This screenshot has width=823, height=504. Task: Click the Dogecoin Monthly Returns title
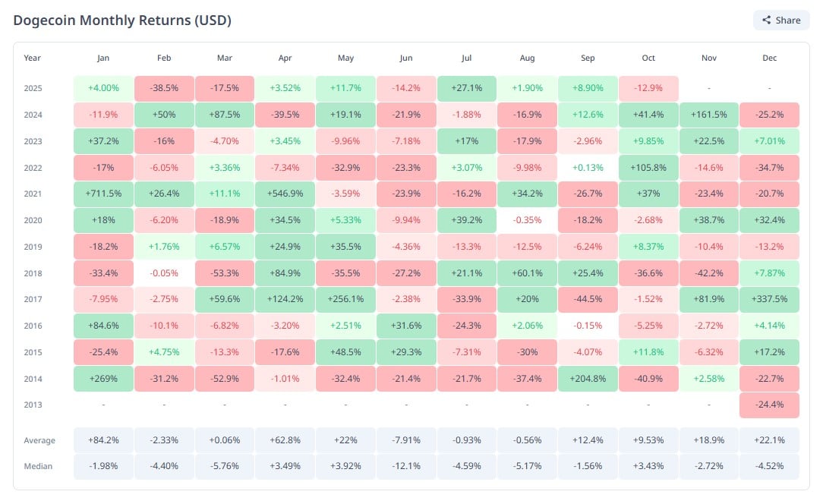click(x=122, y=20)
